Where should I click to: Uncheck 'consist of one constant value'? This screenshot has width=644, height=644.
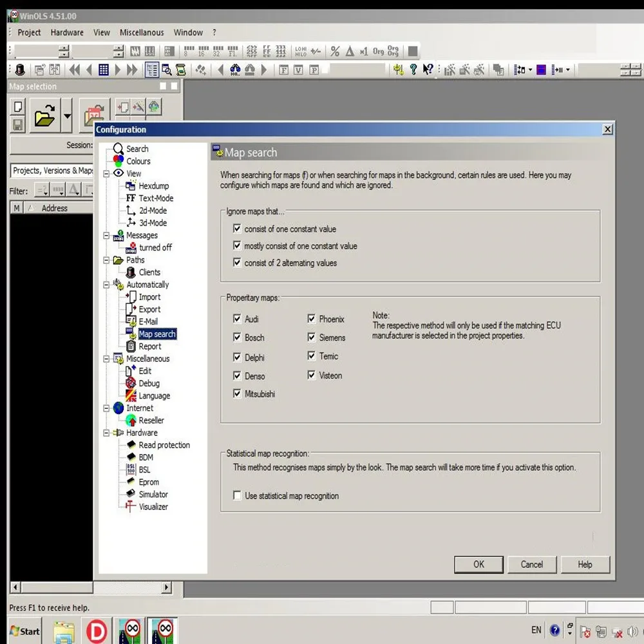point(238,229)
